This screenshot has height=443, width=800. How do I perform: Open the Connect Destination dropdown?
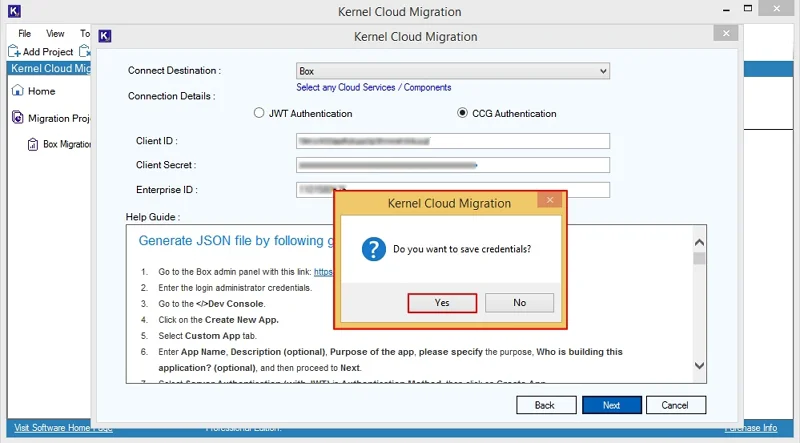453,71
